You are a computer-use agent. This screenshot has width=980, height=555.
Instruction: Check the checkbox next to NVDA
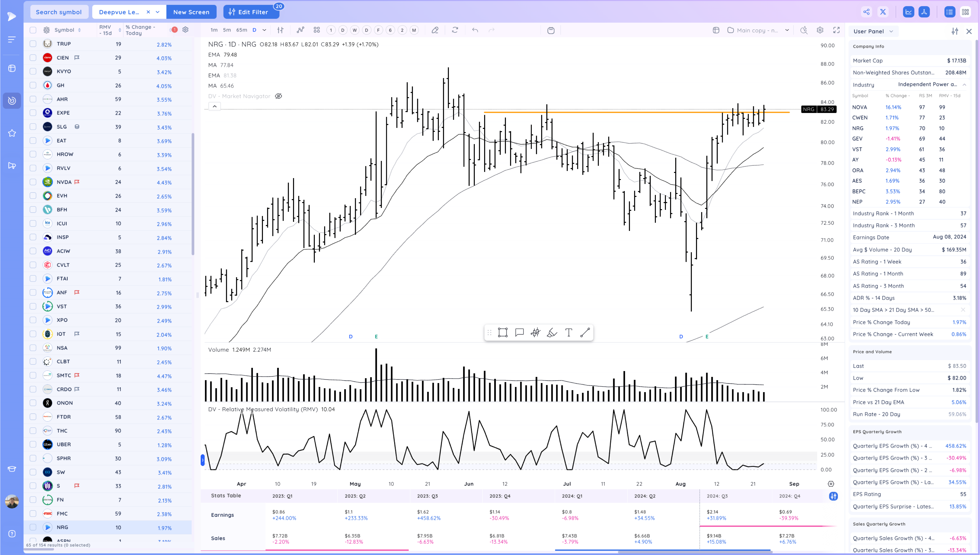click(x=33, y=182)
